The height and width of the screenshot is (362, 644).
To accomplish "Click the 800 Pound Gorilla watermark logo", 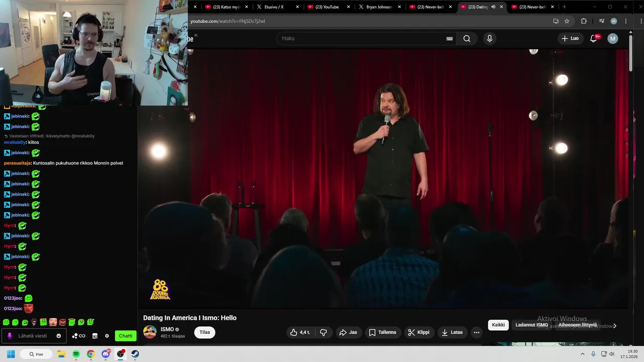I will click(160, 290).
